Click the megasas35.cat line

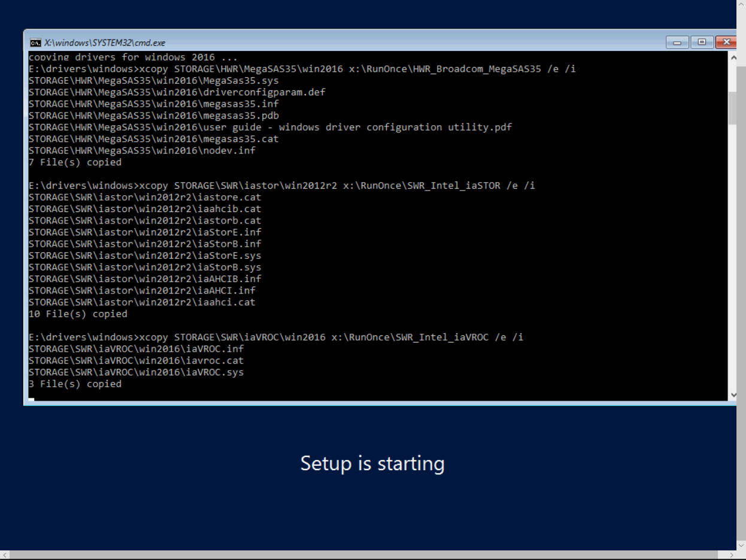click(153, 139)
